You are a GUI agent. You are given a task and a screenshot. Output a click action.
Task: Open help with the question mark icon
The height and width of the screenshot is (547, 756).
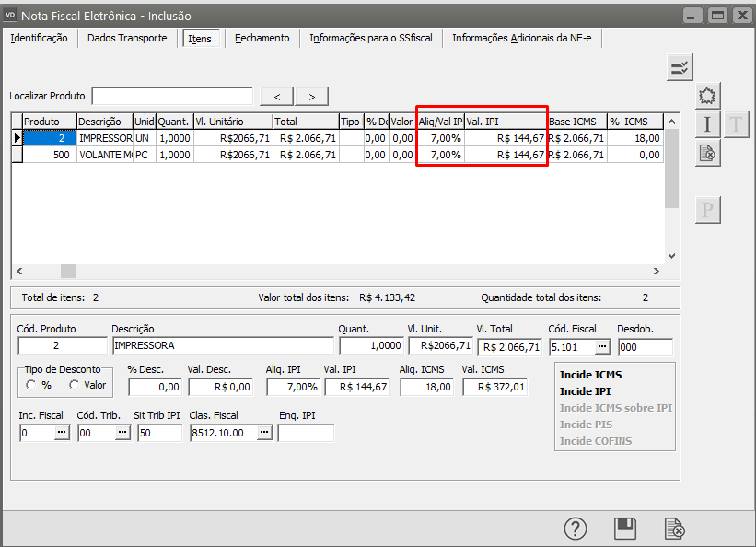tap(576, 529)
